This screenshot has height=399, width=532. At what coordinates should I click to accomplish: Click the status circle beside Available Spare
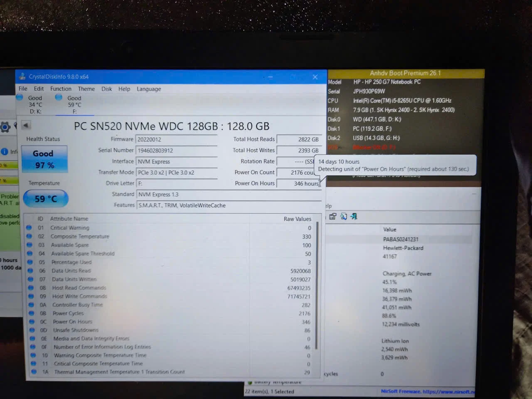[x=29, y=245]
